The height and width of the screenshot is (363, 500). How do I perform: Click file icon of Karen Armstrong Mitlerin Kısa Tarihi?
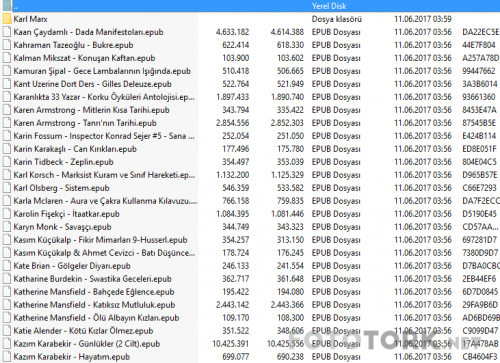pos(7,110)
